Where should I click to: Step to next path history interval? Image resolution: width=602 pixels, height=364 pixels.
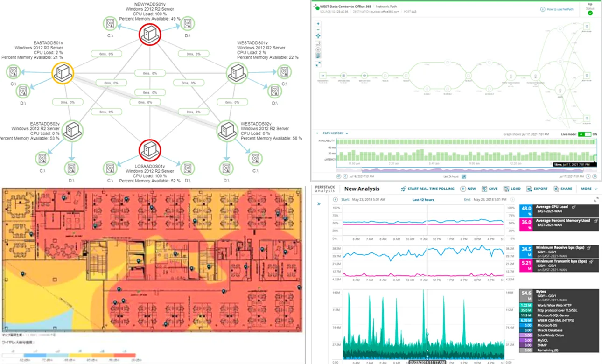[588, 176]
